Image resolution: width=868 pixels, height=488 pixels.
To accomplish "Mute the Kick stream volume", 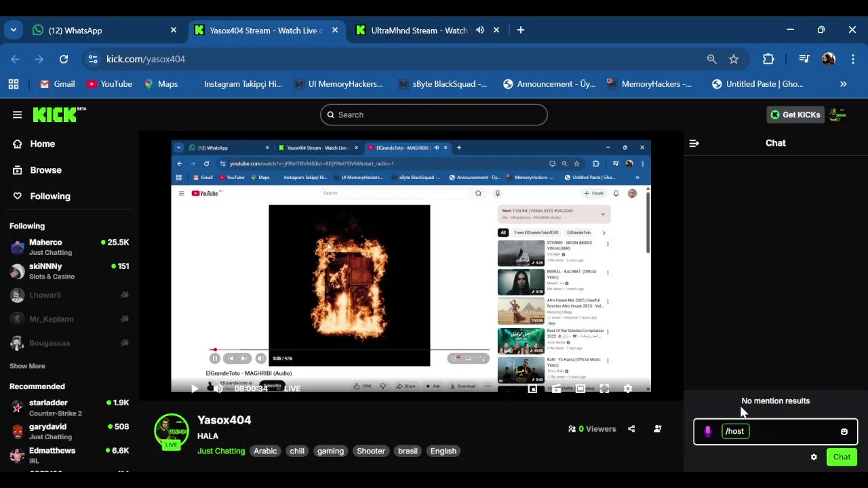I will pyautogui.click(x=218, y=388).
